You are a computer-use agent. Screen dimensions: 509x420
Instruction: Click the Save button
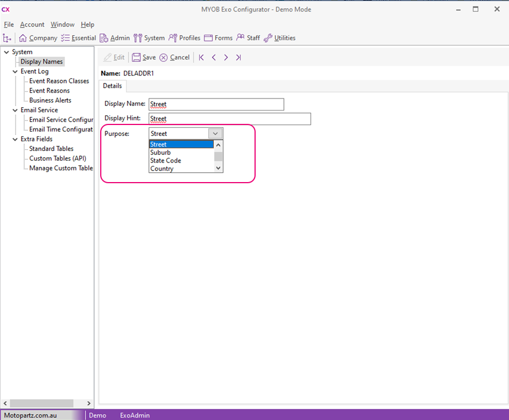[x=144, y=58]
